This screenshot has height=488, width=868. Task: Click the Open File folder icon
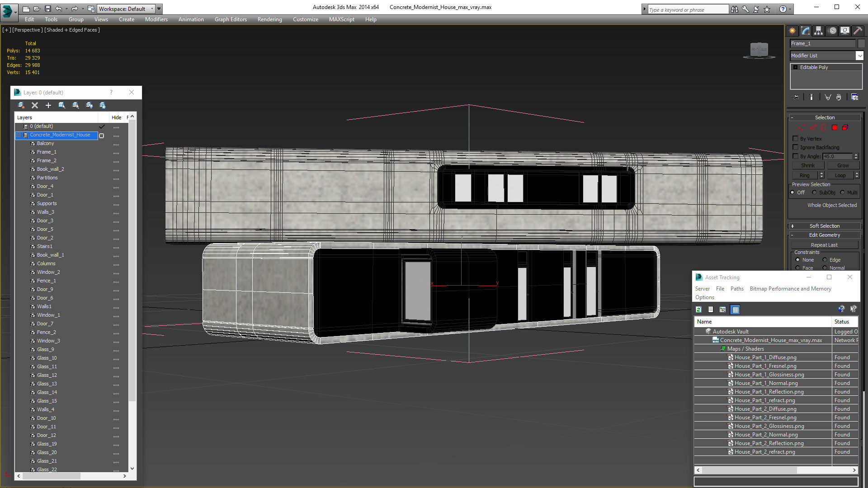pyautogui.click(x=37, y=9)
